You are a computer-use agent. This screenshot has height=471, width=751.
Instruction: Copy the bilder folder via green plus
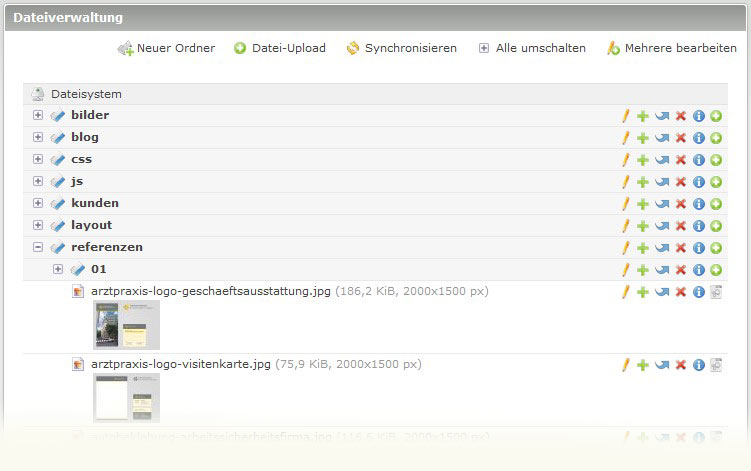(643, 116)
